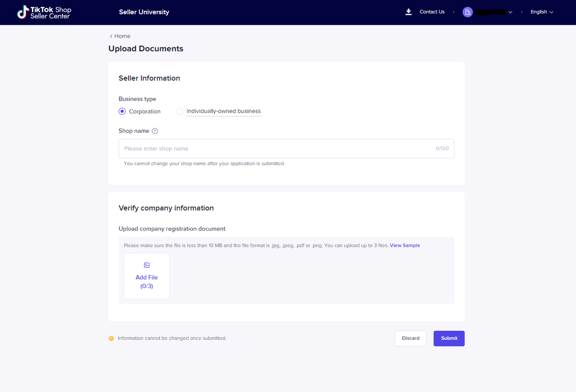Click the download icon in header
Screen dimensions: 576x392
click(x=409, y=12)
